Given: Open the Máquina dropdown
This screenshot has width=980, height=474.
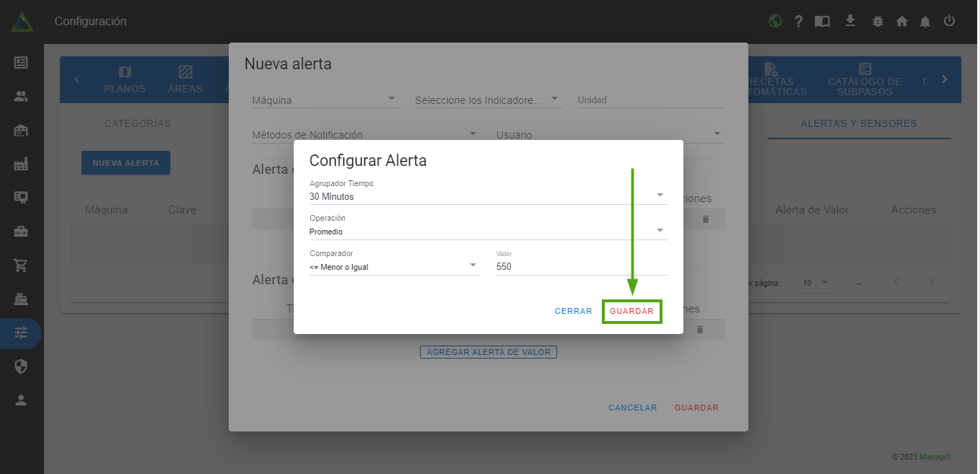Looking at the screenshot, I should pos(325,100).
